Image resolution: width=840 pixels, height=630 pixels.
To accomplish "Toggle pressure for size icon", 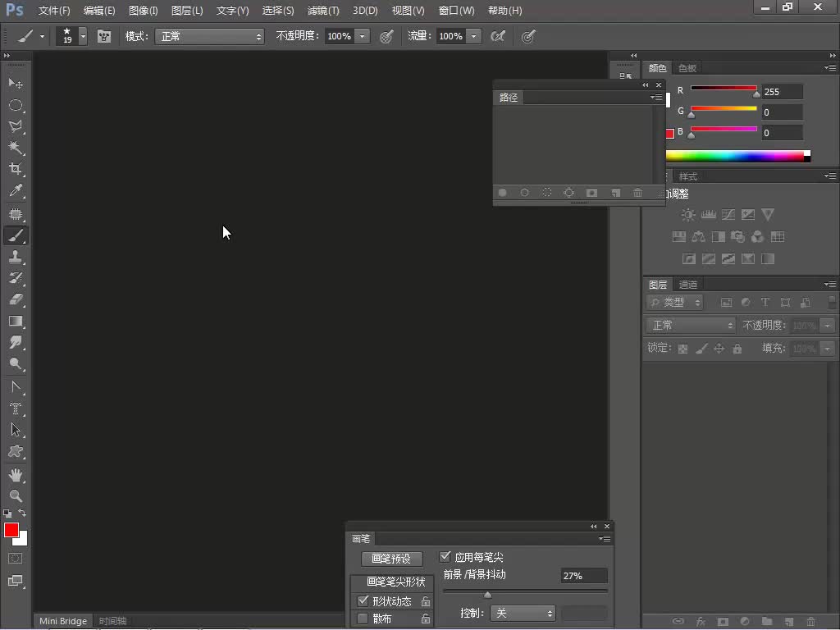I will coord(528,36).
